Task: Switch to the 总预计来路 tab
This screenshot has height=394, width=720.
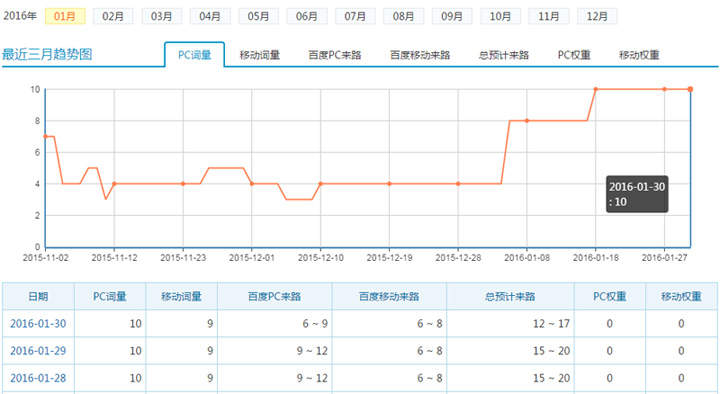Action: 504,55
